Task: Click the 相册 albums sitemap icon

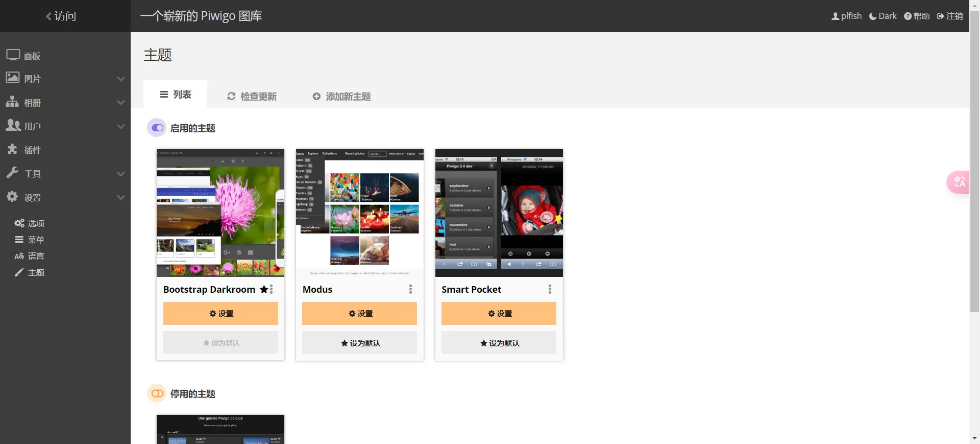Action: click(12, 102)
